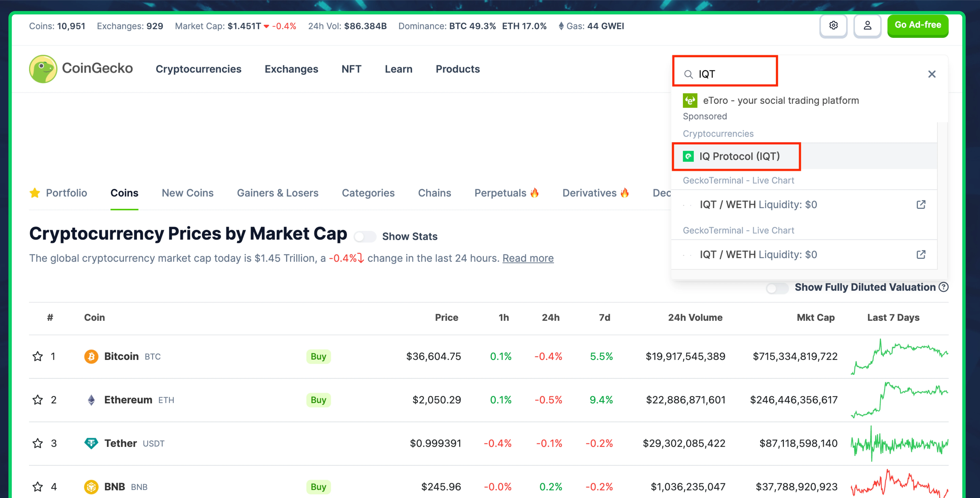Sort table by 24h Volume column
The height and width of the screenshot is (498, 980).
[x=695, y=318]
